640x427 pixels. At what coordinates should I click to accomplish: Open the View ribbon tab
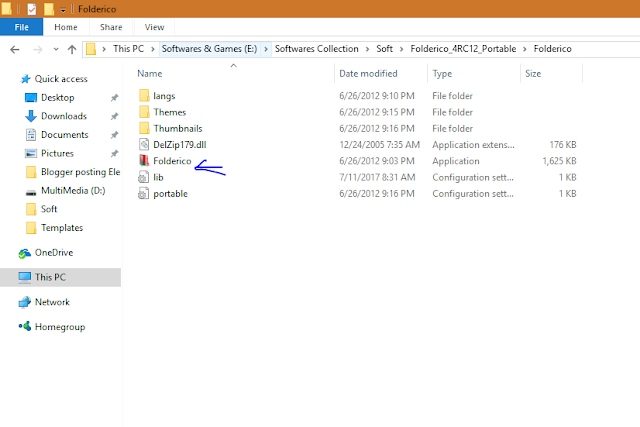click(154, 27)
